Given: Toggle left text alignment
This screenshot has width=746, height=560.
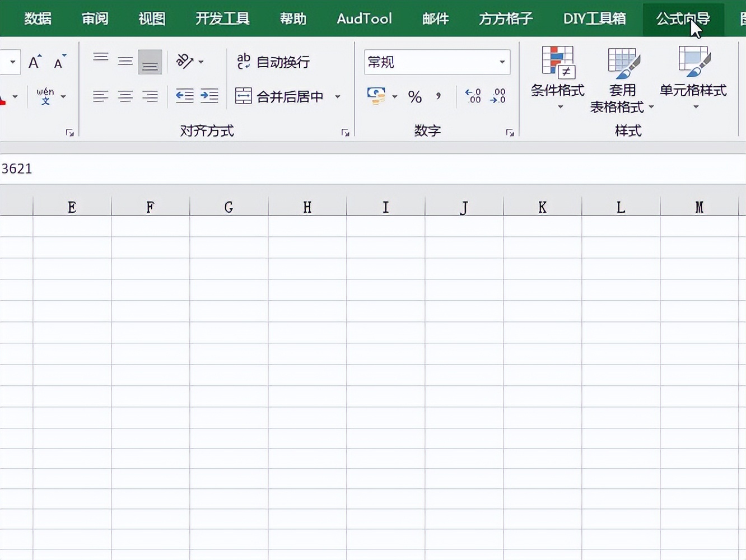Looking at the screenshot, I should pos(100,96).
